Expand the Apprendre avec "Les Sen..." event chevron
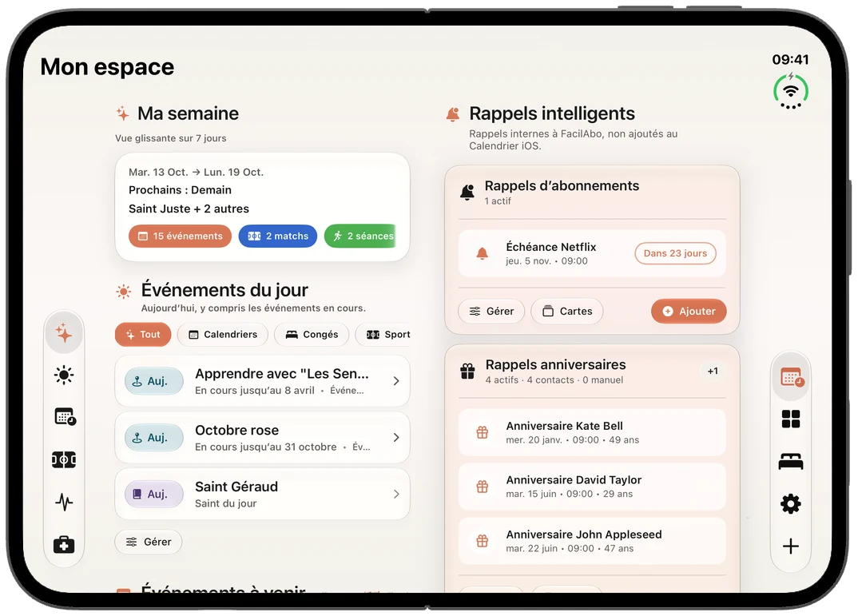The image size is (858, 616). [396, 381]
